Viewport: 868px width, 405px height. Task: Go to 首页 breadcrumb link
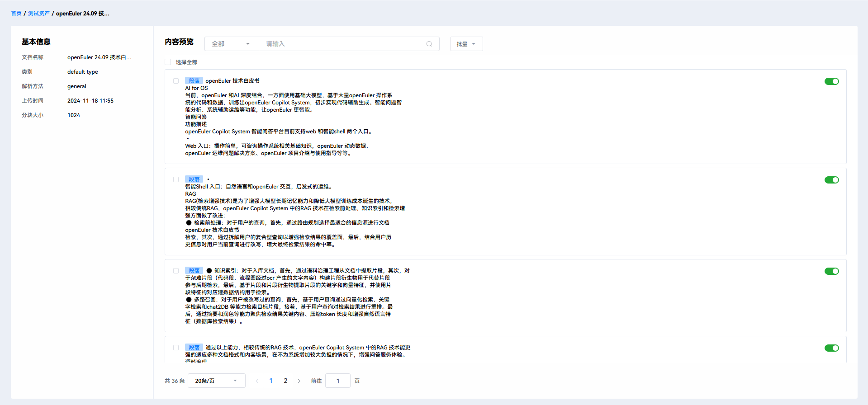(x=16, y=14)
